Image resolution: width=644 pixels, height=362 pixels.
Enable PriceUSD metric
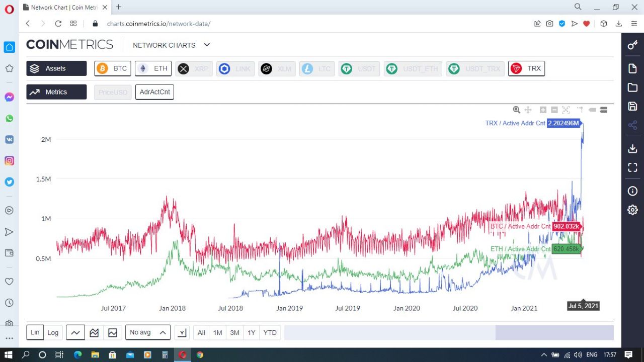click(113, 93)
